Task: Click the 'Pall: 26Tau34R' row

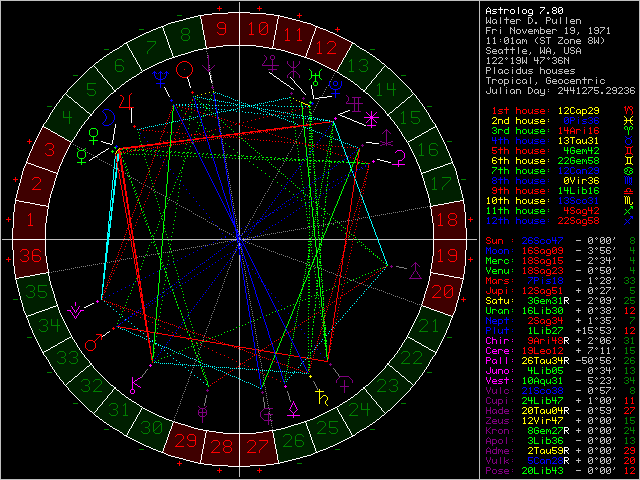Action: 560,361
